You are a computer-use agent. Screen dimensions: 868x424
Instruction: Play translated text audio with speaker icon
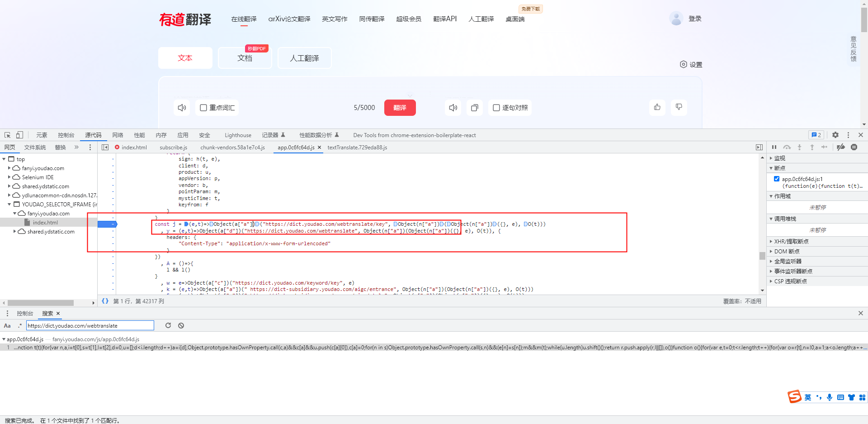point(453,108)
